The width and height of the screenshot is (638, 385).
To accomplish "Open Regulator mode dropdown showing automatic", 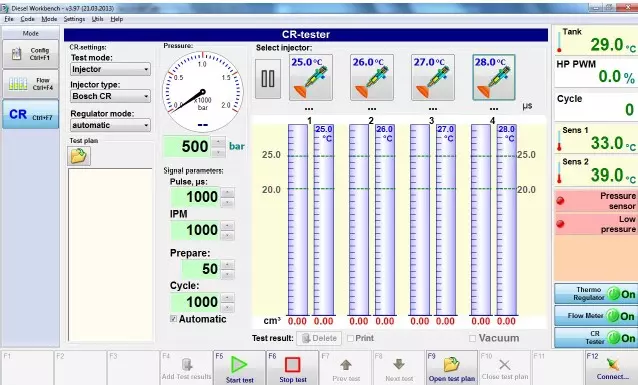I will pyautogui.click(x=110, y=125).
